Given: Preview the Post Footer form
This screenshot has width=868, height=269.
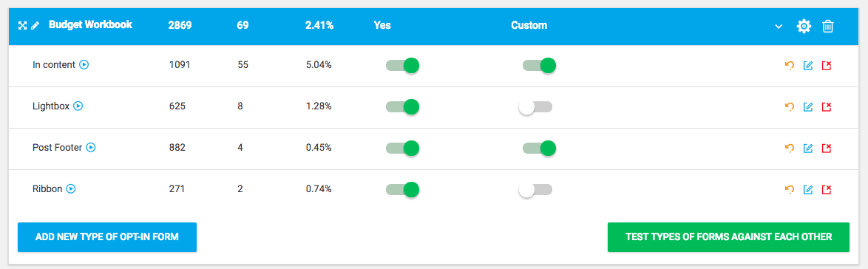Looking at the screenshot, I should [x=92, y=148].
